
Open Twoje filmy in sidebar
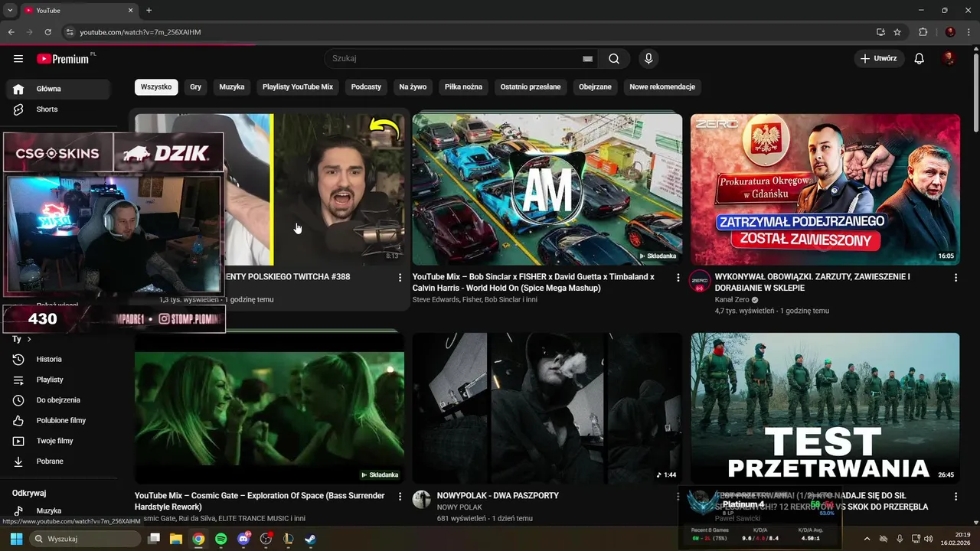pyautogui.click(x=58, y=441)
